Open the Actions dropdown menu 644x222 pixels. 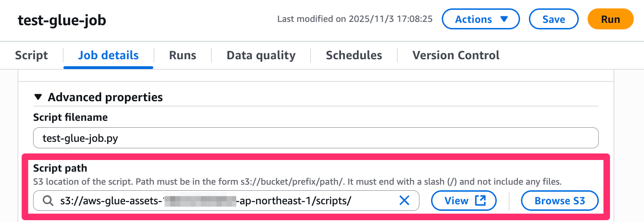(480, 20)
